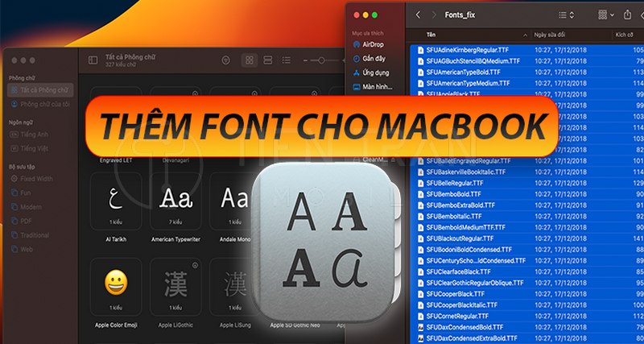644x344 pixels.
Task: Adjust the Font Book preview size slider
Action: (321, 60)
